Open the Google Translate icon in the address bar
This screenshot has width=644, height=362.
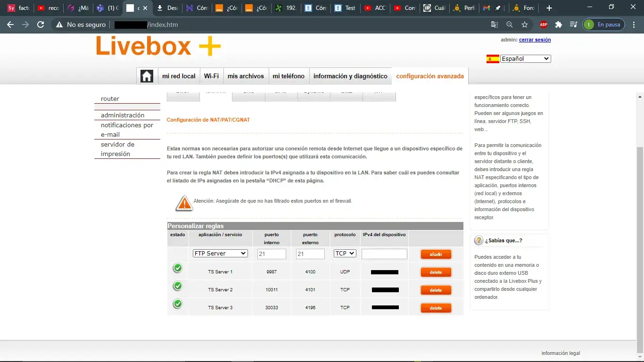494,25
